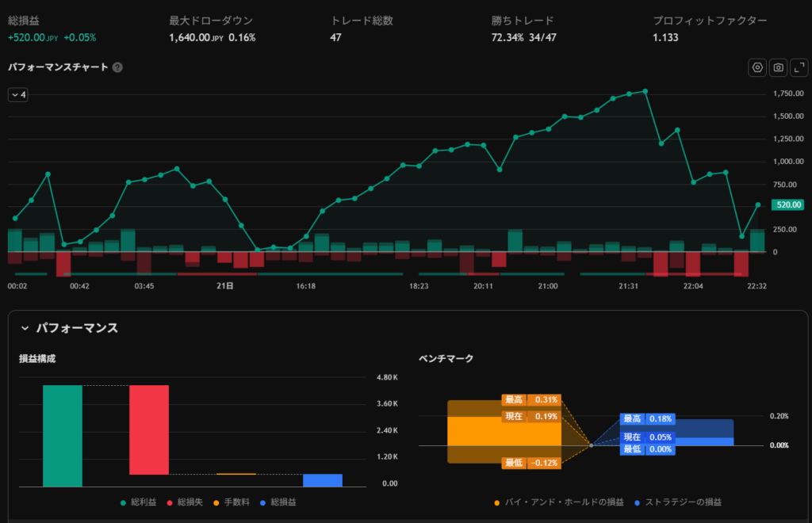This screenshot has height=523, width=812.
Task: Click the green 総利益 bar
Action: tap(63, 436)
